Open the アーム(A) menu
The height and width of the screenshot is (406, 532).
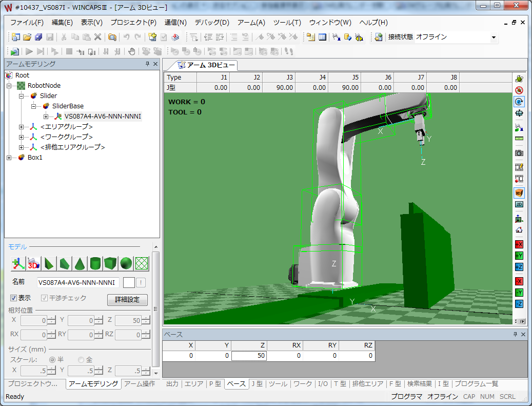[251, 23]
